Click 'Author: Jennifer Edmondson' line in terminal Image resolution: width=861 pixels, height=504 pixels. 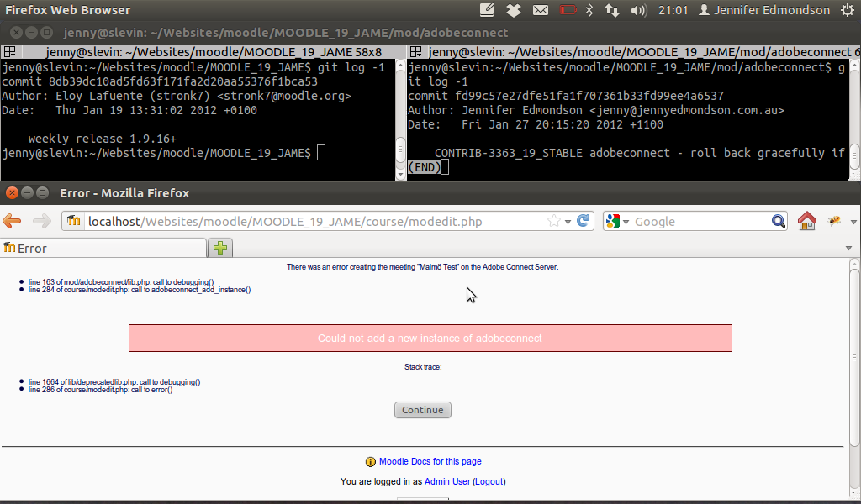pos(596,110)
